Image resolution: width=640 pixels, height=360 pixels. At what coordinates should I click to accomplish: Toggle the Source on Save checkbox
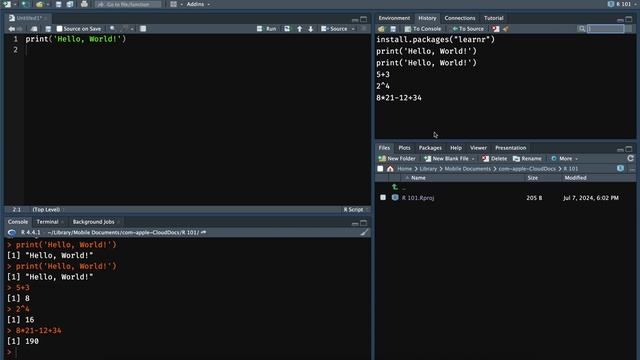coord(59,29)
